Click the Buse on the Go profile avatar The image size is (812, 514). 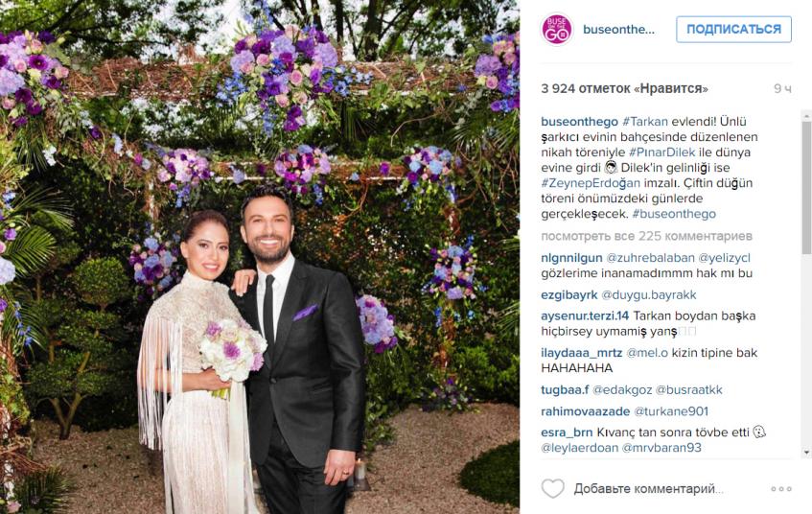pos(557,30)
